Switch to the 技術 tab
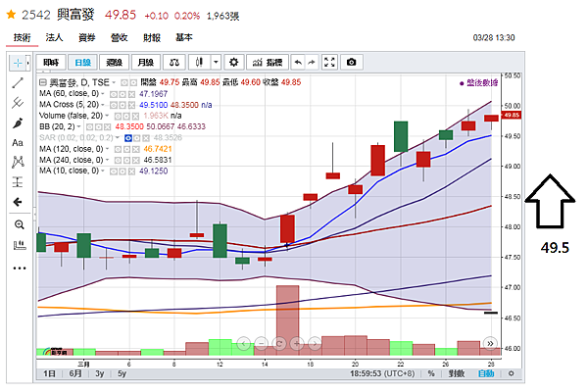The width and height of the screenshot is (588, 392). (23, 37)
